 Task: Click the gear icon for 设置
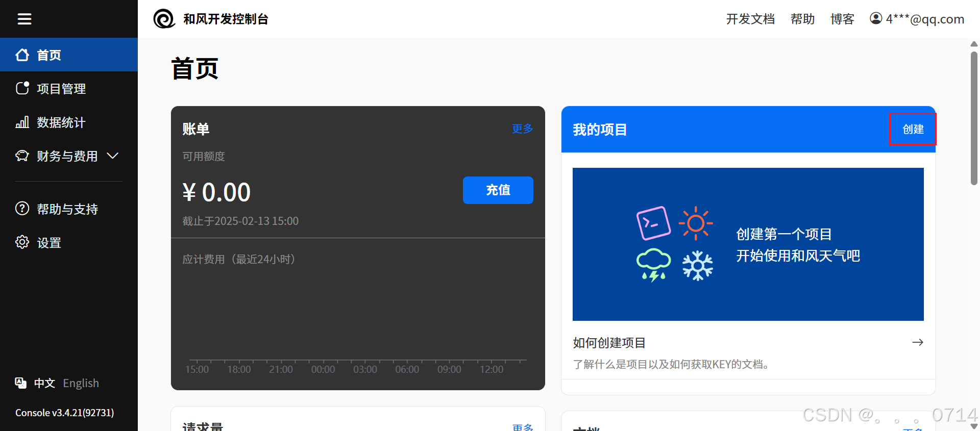pyautogui.click(x=22, y=242)
